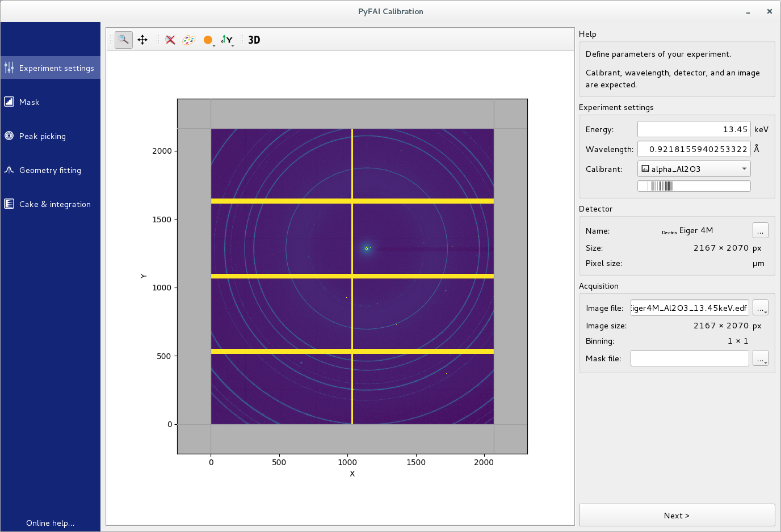
Task: Switch to Geometry fitting step
Action: tap(50, 170)
